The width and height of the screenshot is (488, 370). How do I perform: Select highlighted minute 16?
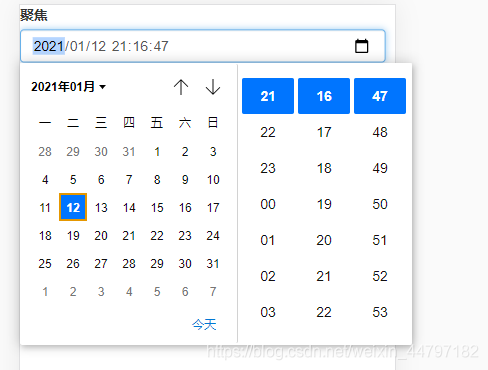coord(324,96)
